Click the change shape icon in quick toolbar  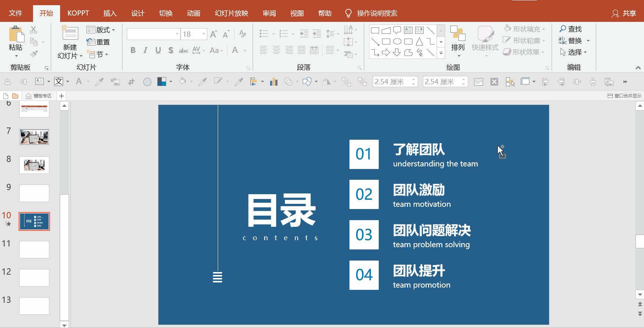pos(307,82)
